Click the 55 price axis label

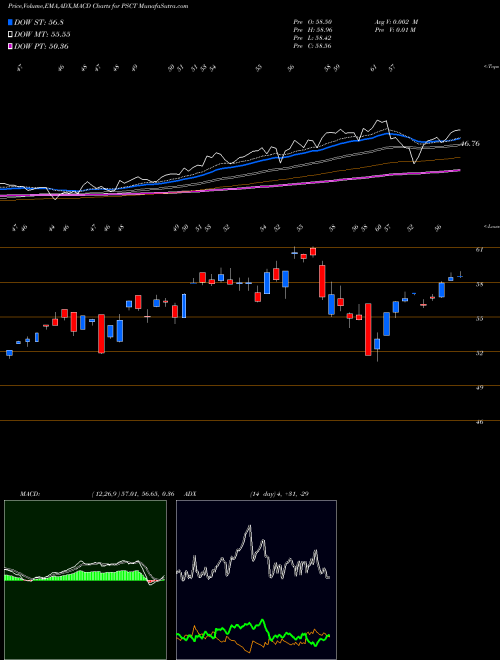[479, 319]
